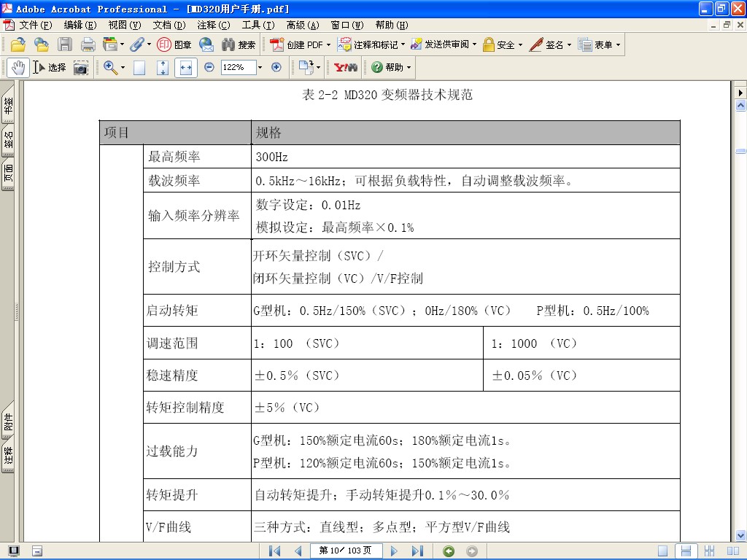The image size is (747, 560).
Task: Jump to the last page
Action: [x=417, y=551]
